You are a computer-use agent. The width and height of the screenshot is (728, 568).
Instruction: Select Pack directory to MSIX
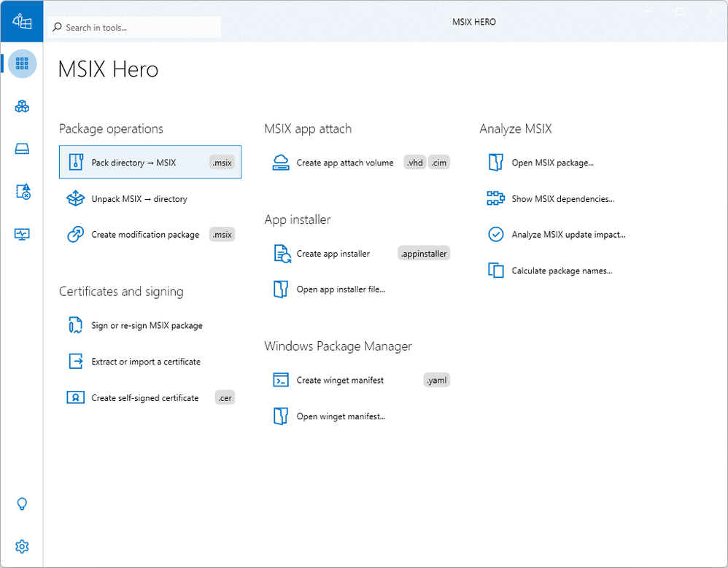[133, 163]
